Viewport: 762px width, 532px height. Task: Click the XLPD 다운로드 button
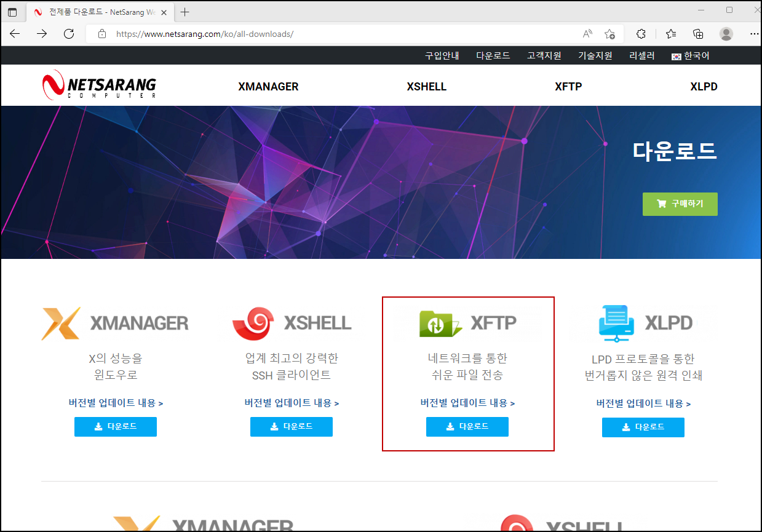click(x=643, y=427)
